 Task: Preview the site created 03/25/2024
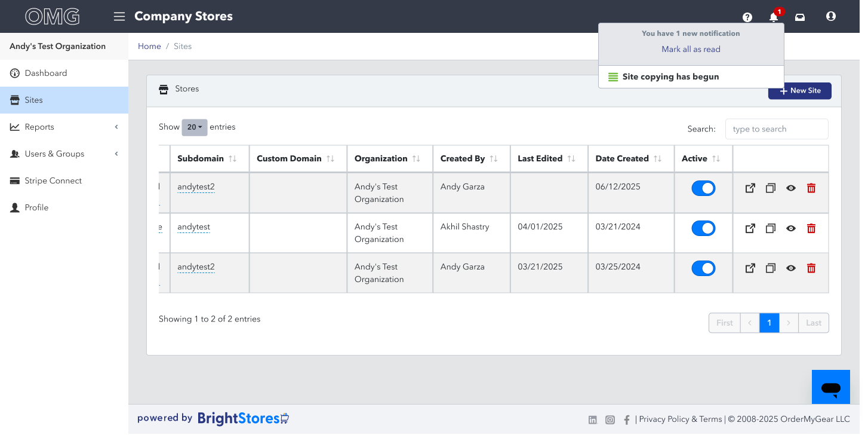point(791,268)
